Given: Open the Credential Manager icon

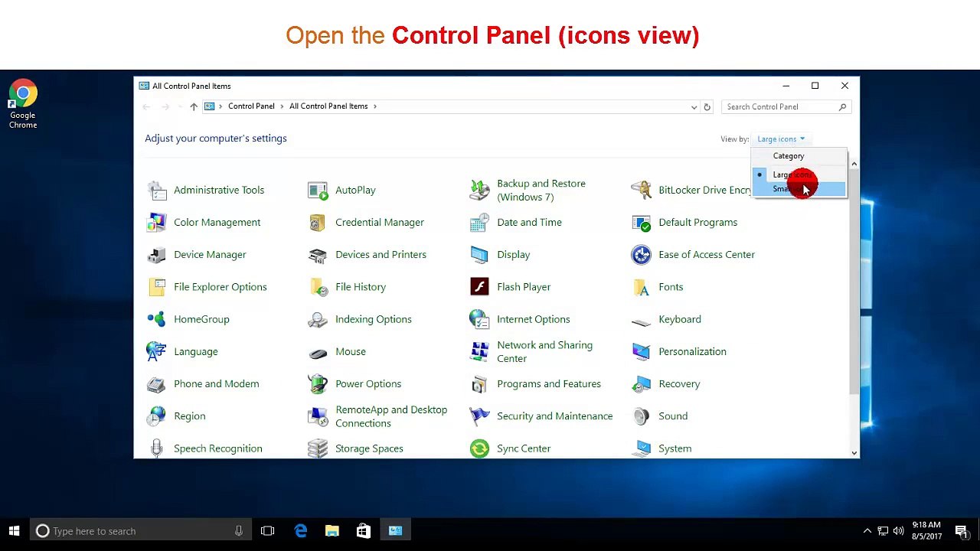Looking at the screenshot, I should click(x=318, y=222).
